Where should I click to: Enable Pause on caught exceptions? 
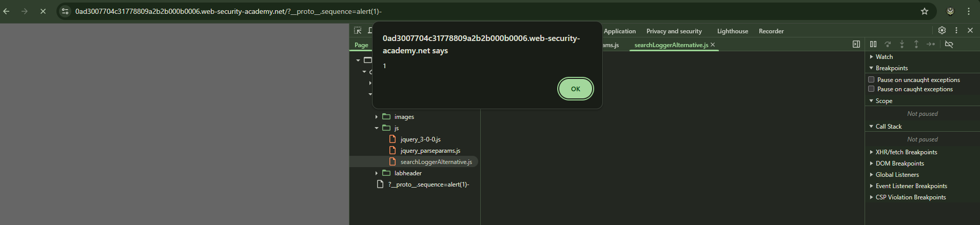point(871,89)
